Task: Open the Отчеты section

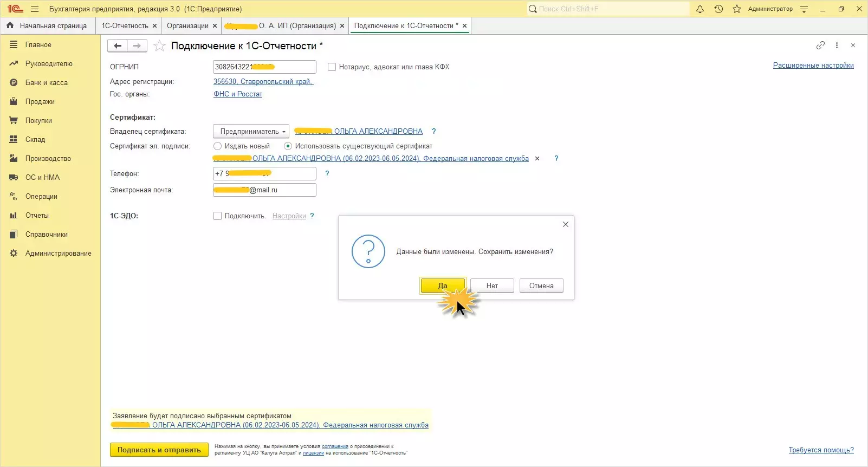Action: pos(50,216)
